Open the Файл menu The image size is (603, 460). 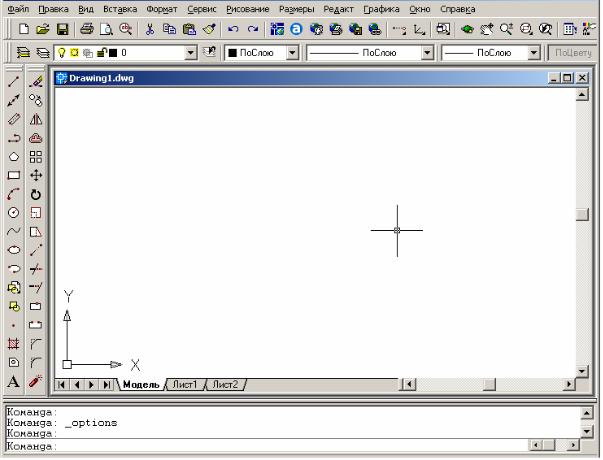(x=18, y=9)
